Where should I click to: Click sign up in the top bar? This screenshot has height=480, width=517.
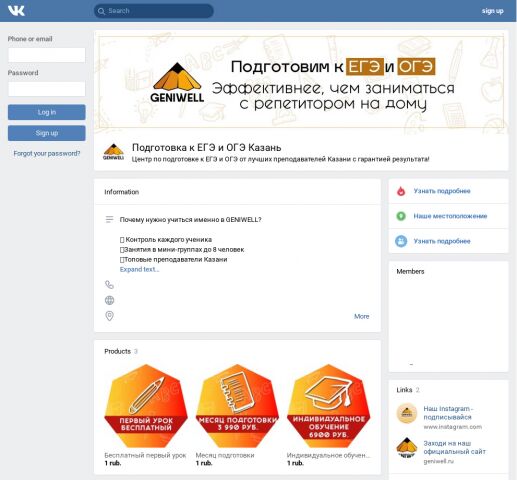[x=492, y=11]
